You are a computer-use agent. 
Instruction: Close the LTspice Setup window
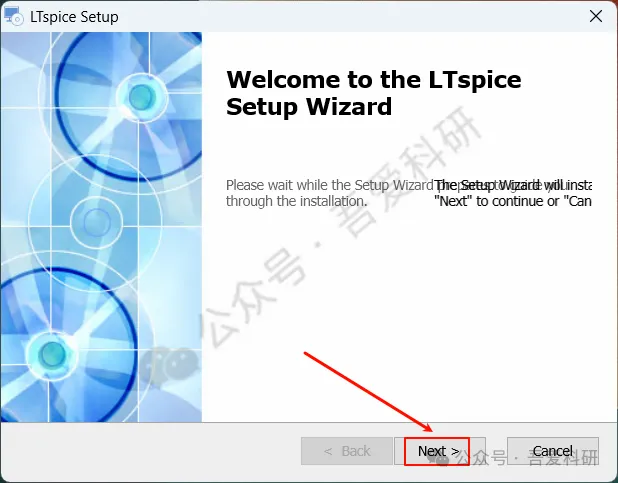click(596, 16)
